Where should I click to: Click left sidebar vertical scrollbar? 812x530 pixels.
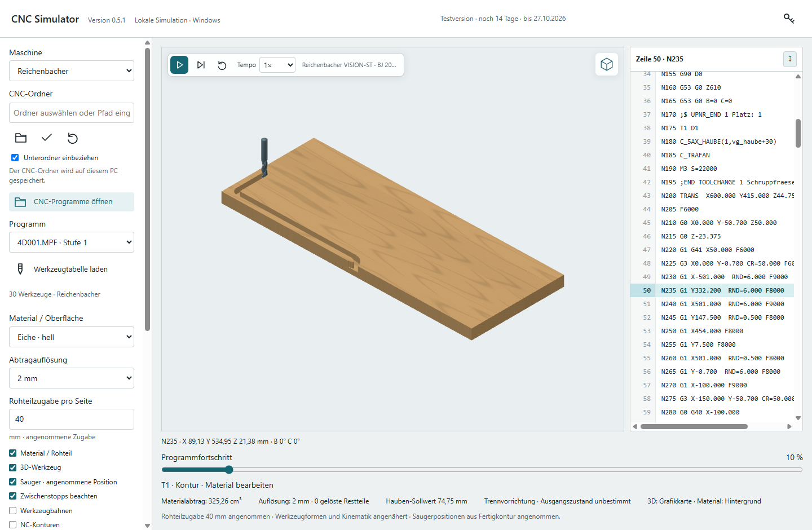(x=147, y=189)
